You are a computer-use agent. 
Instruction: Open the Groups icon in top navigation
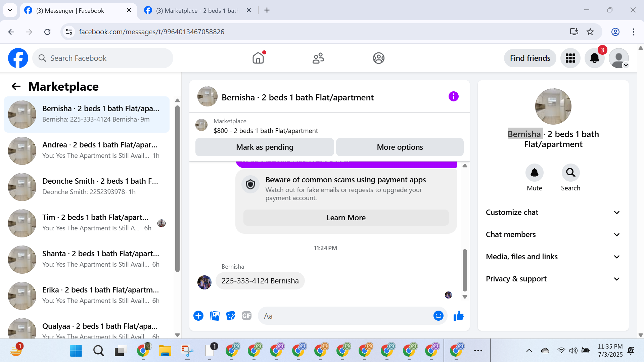coord(378,58)
